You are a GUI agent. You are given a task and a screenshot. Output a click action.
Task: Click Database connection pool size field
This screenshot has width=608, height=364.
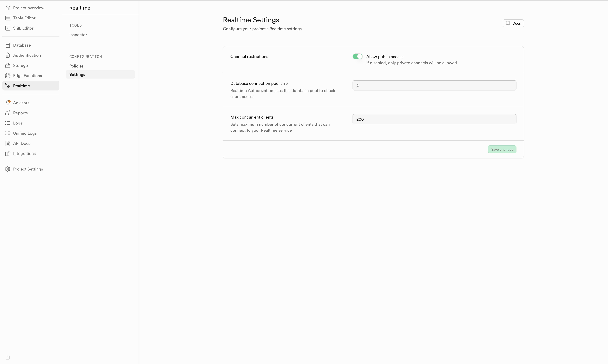pyautogui.click(x=434, y=85)
